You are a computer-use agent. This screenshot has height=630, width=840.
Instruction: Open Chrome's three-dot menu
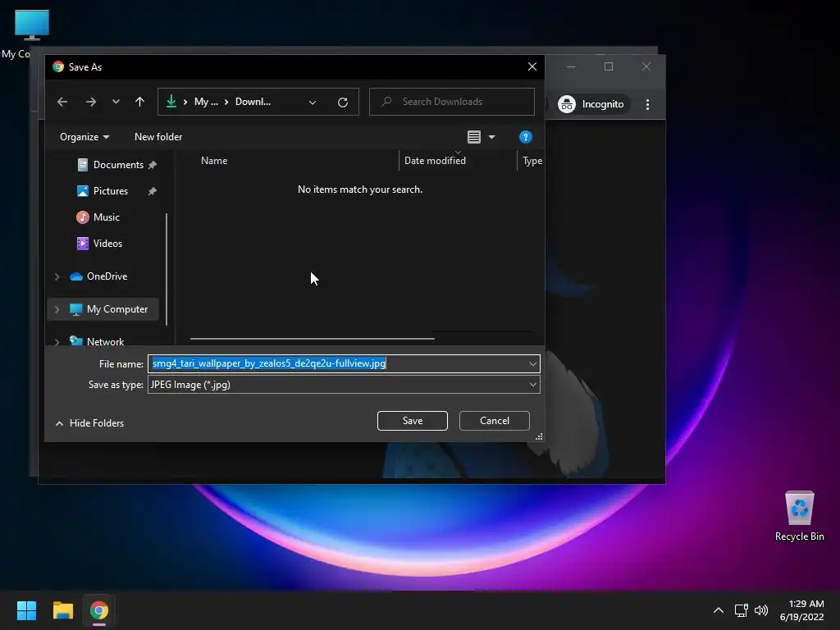point(648,104)
